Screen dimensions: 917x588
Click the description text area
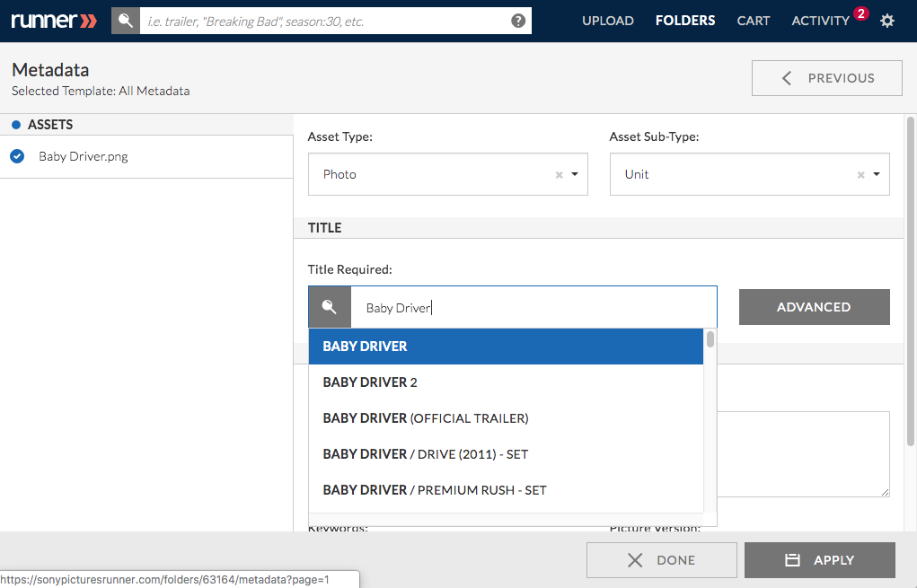pos(804,454)
